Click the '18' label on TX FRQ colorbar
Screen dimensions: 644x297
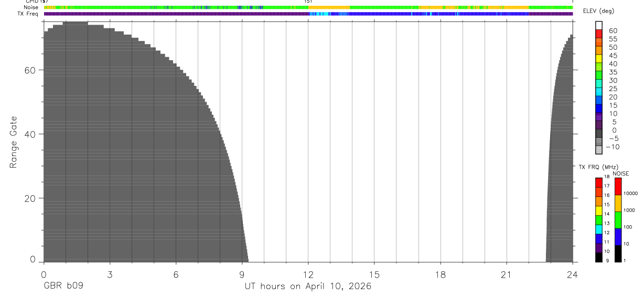click(607, 177)
